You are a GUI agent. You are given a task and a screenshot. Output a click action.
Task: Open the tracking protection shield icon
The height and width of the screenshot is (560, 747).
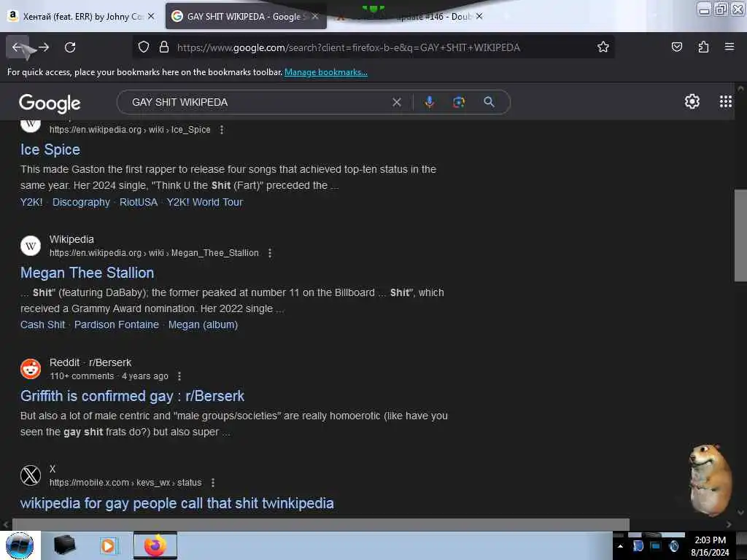(x=144, y=47)
